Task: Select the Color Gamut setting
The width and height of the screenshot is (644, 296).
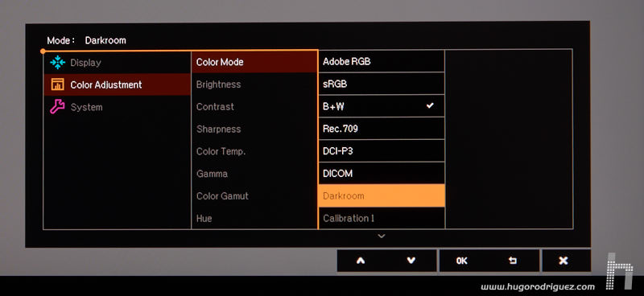Action: (254, 195)
